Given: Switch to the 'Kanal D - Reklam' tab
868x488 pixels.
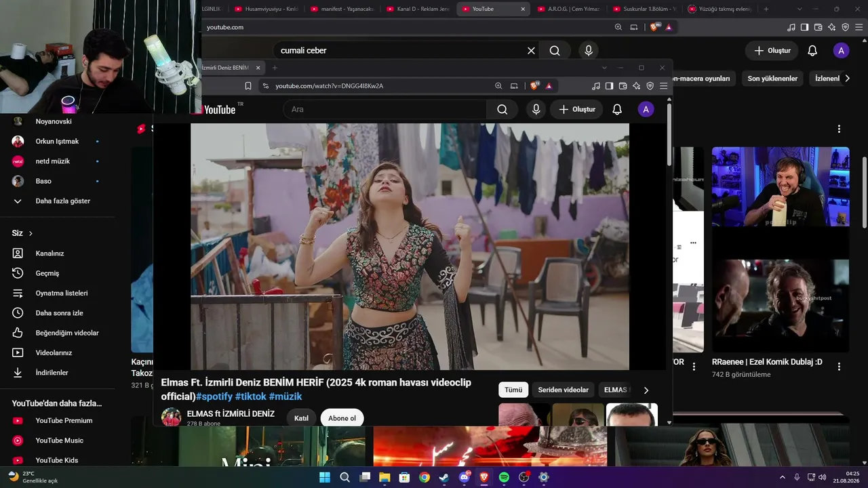Looking at the screenshot, I should [x=418, y=9].
